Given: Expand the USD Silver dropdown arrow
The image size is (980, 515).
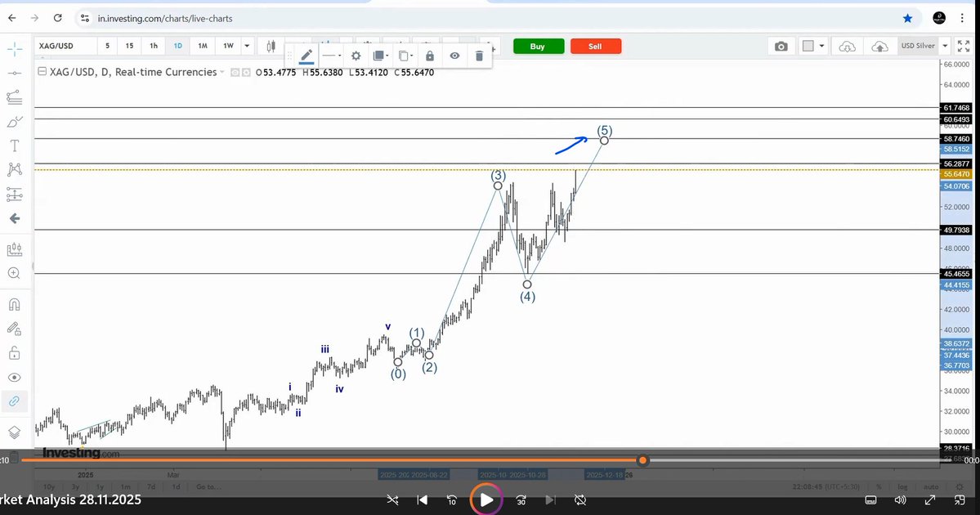Looking at the screenshot, I should pyautogui.click(x=945, y=46).
